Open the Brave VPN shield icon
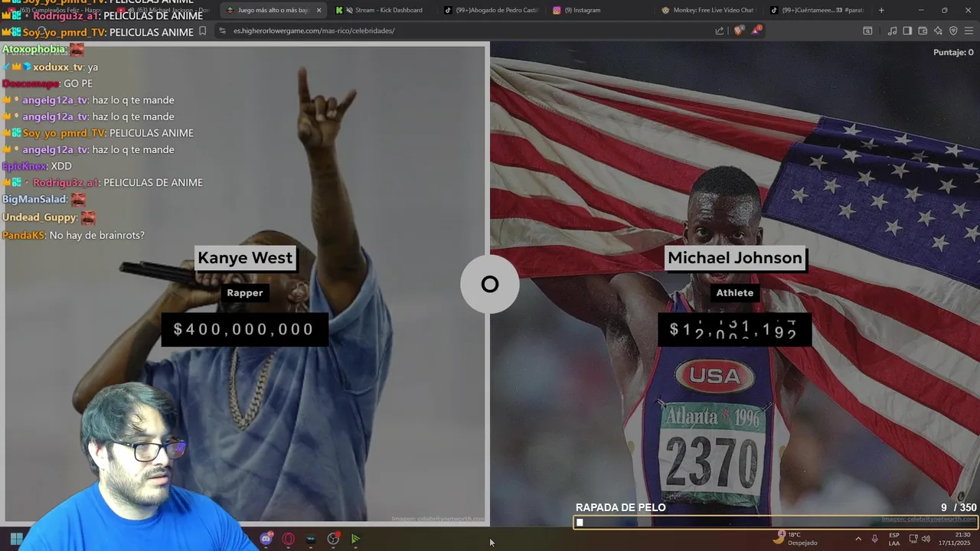 click(x=953, y=31)
